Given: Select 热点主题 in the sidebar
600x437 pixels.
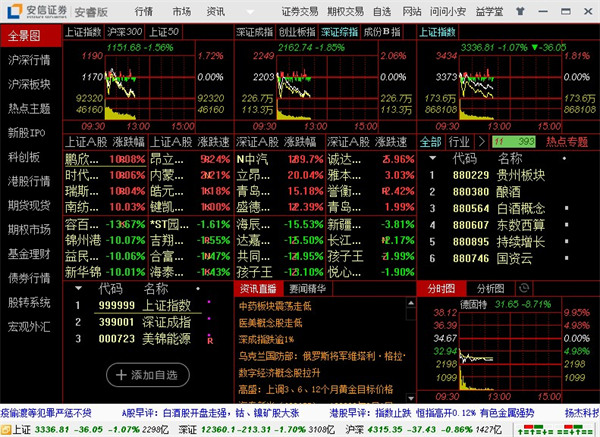Looking at the screenshot, I should coord(29,109).
